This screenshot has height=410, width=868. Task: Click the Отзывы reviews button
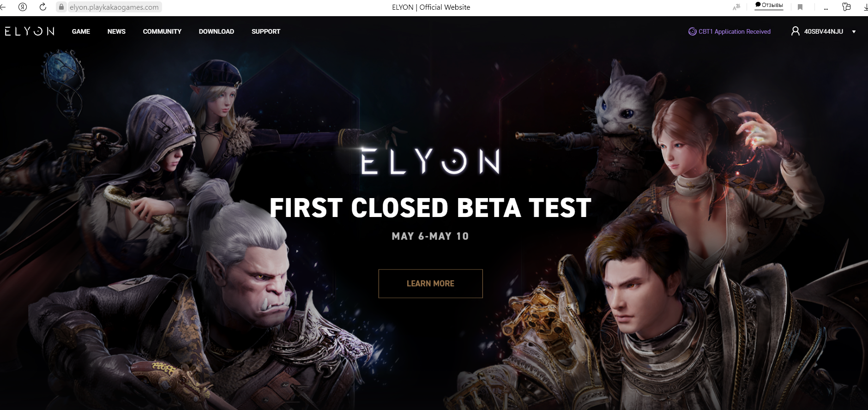pos(769,6)
